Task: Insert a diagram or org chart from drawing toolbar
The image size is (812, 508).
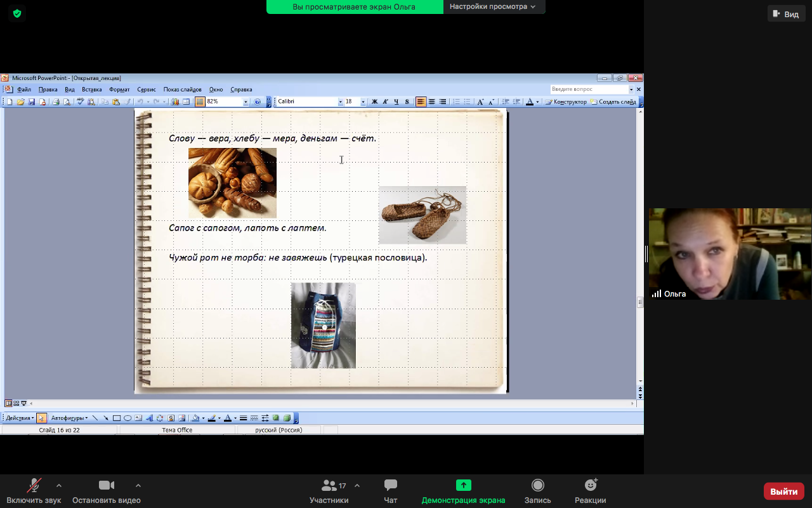Action: coord(160,418)
